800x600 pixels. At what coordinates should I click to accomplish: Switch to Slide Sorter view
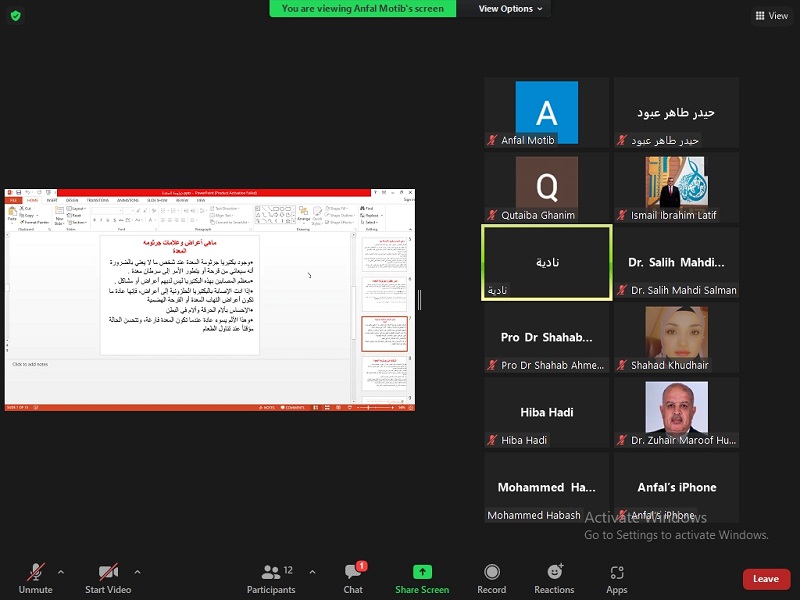[327, 408]
